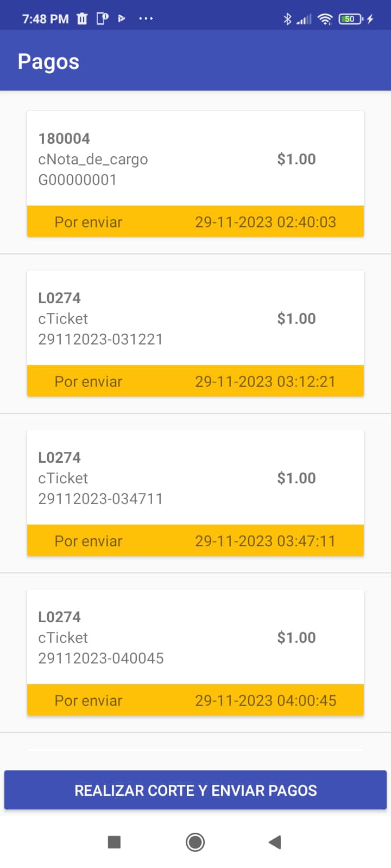The width and height of the screenshot is (391, 868).
Task: Tap the Bluetooth status bar icon
Action: pos(287,19)
